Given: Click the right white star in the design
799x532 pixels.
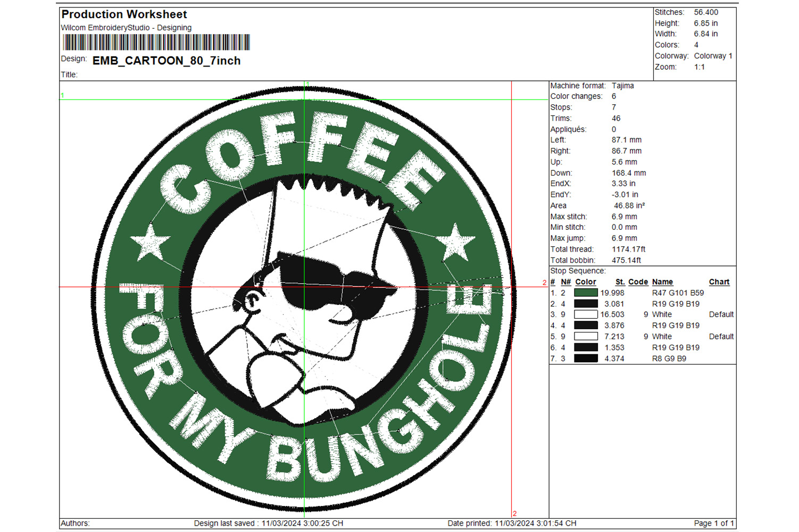Looking at the screenshot, I should [x=456, y=242].
